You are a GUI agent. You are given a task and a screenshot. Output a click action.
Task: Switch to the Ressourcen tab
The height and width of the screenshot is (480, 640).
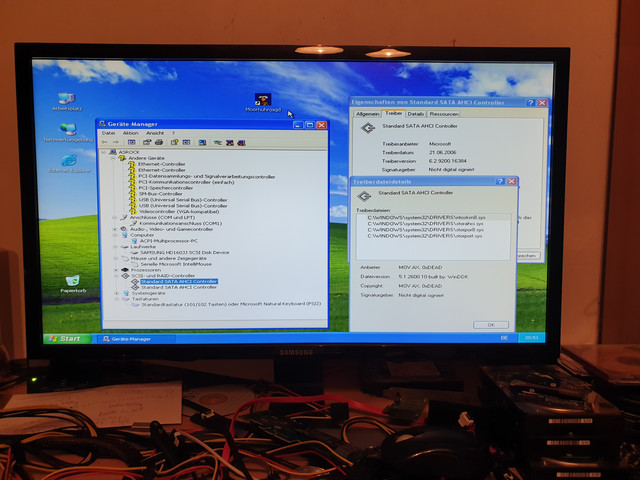pos(444,114)
